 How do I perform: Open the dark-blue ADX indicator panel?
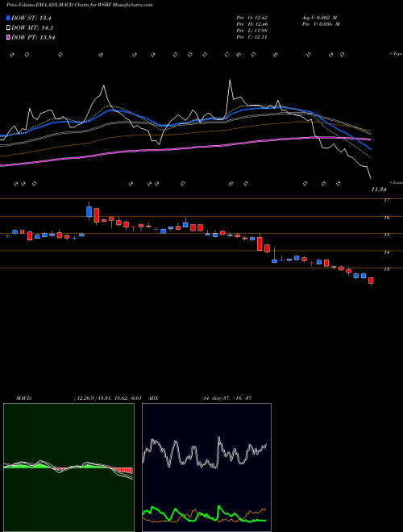[x=206, y=468]
